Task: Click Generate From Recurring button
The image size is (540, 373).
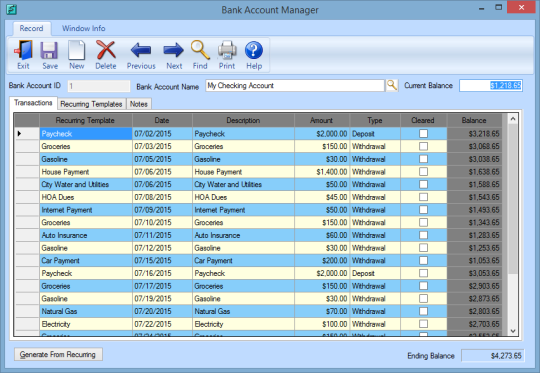Action: pyautogui.click(x=58, y=354)
